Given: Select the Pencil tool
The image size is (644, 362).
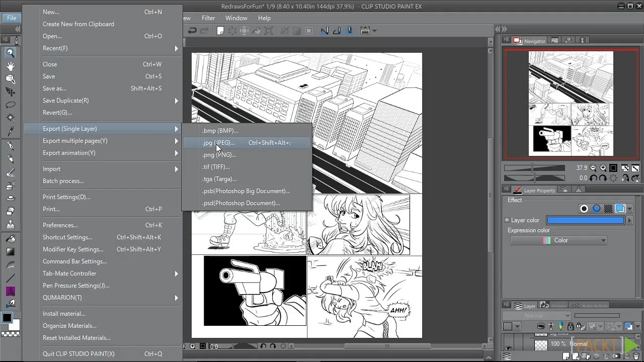Looking at the screenshot, I should coord(10,159).
